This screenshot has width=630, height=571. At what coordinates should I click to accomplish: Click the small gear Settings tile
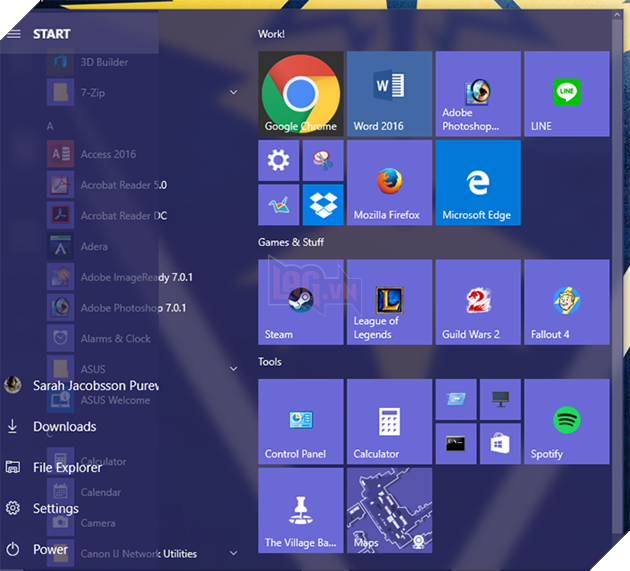click(278, 160)
